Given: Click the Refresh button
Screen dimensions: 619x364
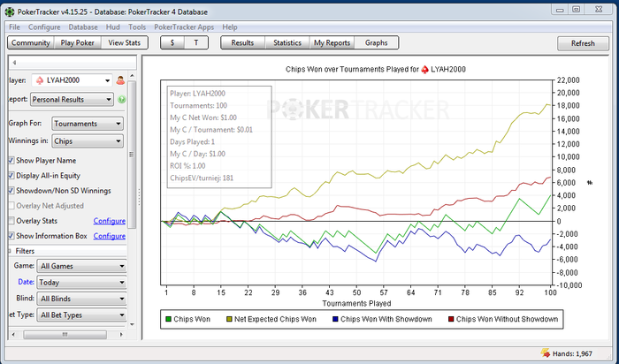Looking at the screenshot, I should pos(583,43).
